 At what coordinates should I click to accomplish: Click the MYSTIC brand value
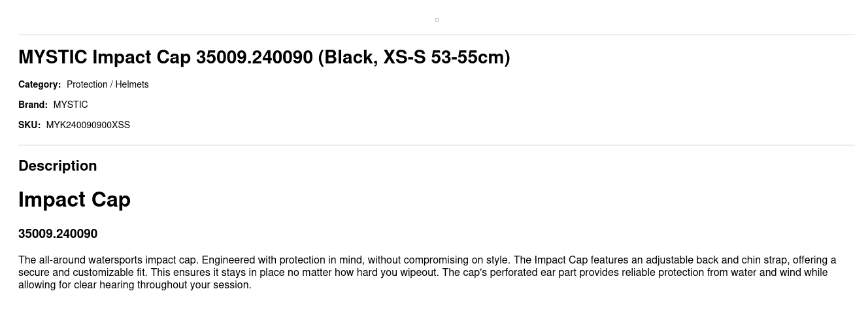click(71, 105)
